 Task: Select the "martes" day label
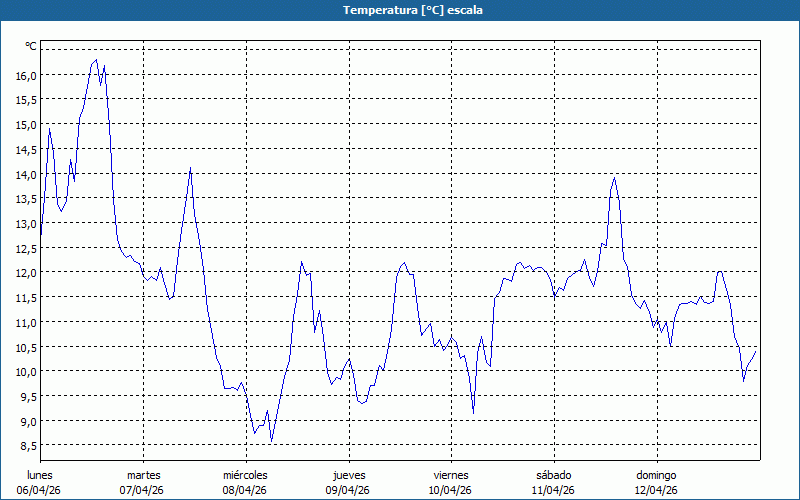click(143, 474)
